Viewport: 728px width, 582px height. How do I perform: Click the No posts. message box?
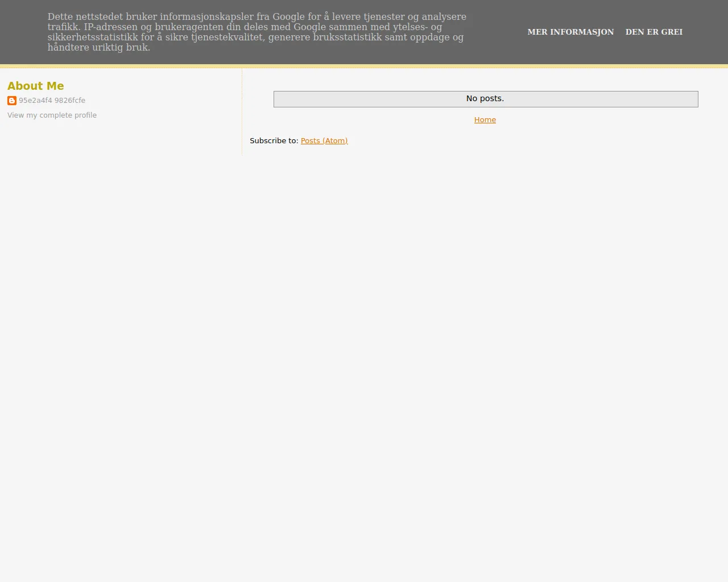[486, 99]
